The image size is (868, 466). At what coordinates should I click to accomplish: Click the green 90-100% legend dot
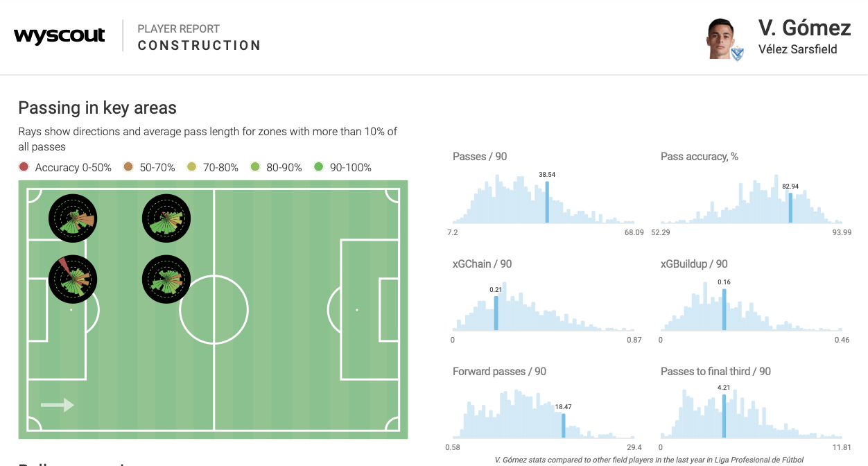[x=319, y=167]
